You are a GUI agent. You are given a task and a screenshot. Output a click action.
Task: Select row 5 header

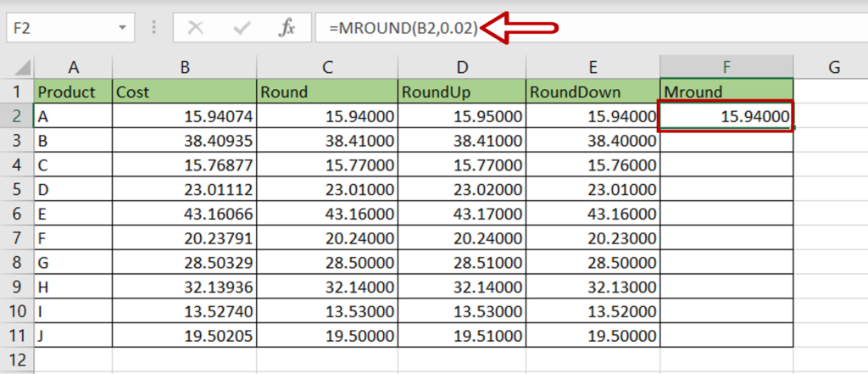(x=17, y=189)
